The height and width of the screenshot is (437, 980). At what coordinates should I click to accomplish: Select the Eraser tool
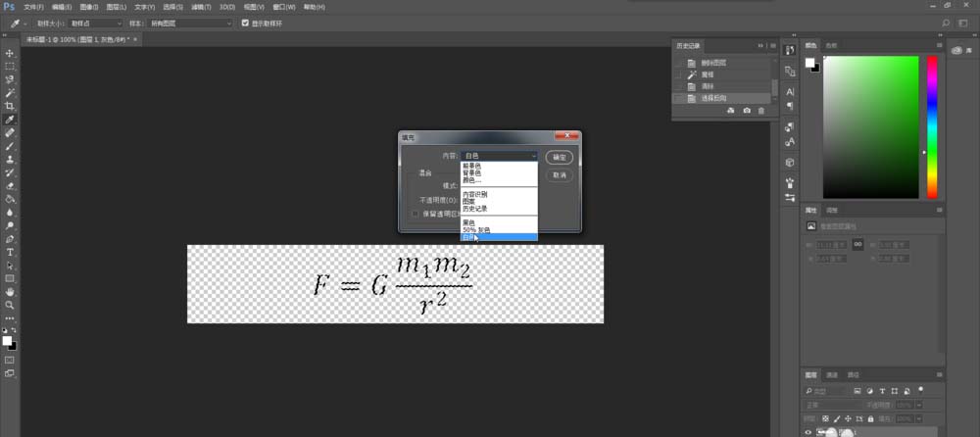10,186
